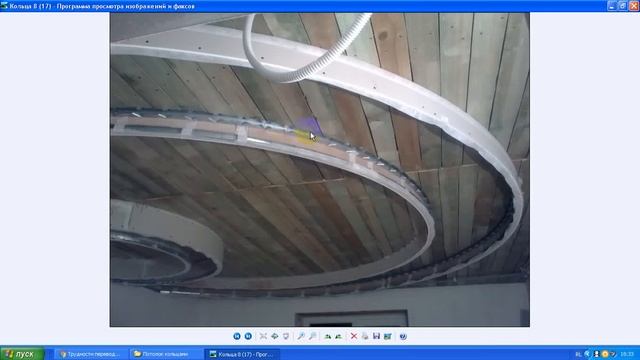Screen dimensions: 640x360
Task: Click the RL language indicator in the tray
Action: click(x=578, y=354)
